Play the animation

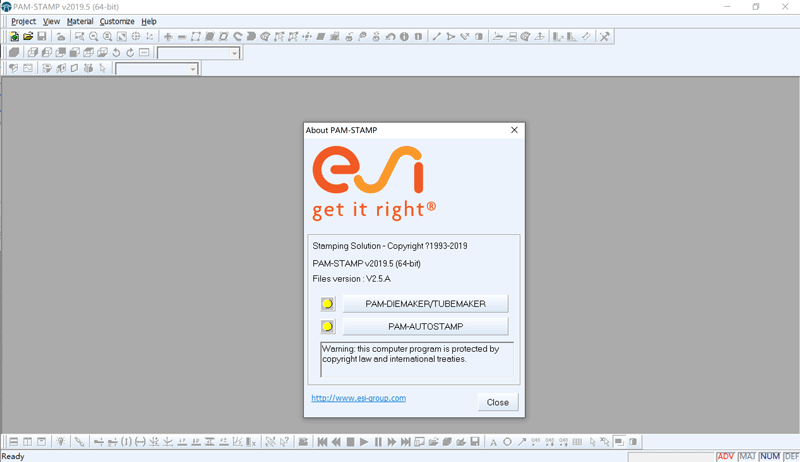(x=364, y=442)
